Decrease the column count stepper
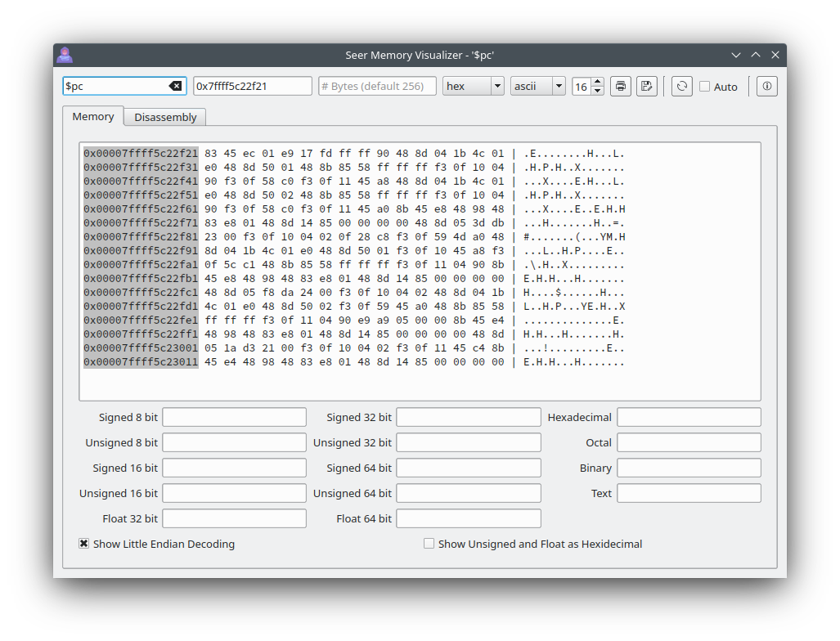This screenshot has height=641, width=840. 598,91
